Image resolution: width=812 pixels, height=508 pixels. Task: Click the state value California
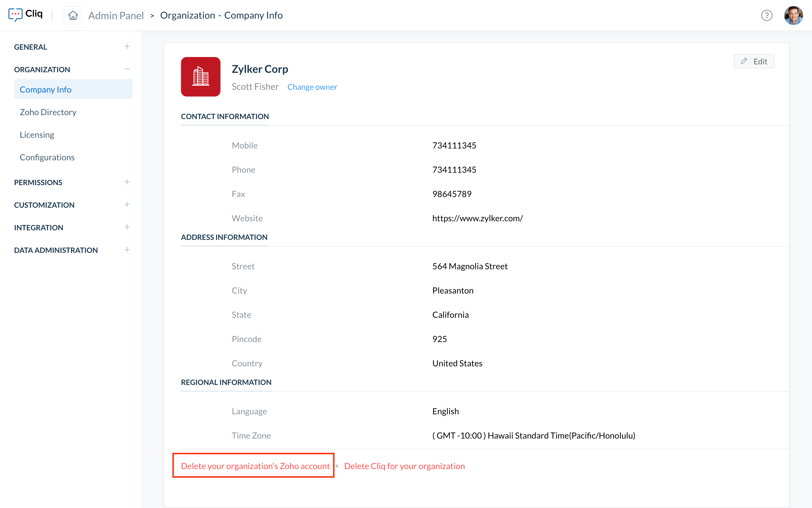[x=450, y=315]
